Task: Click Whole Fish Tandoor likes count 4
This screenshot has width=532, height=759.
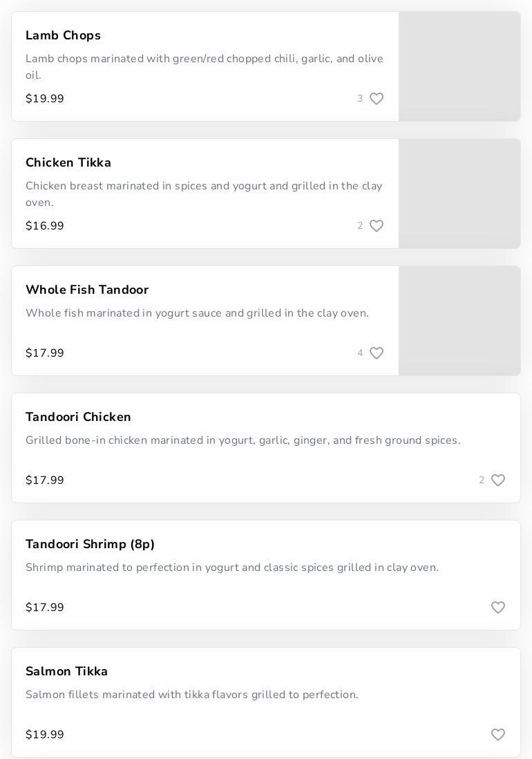Action: [x=360, y=353]
